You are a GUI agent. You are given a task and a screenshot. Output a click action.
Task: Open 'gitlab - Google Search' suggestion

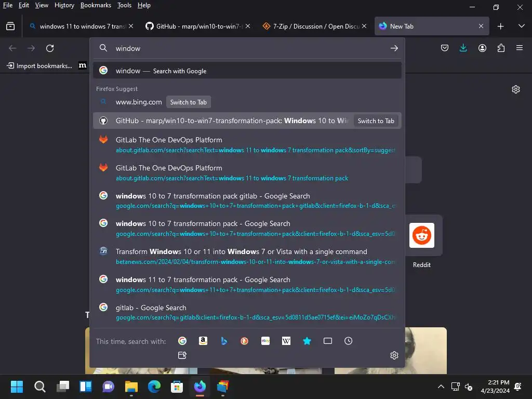(x=247, y=312)
